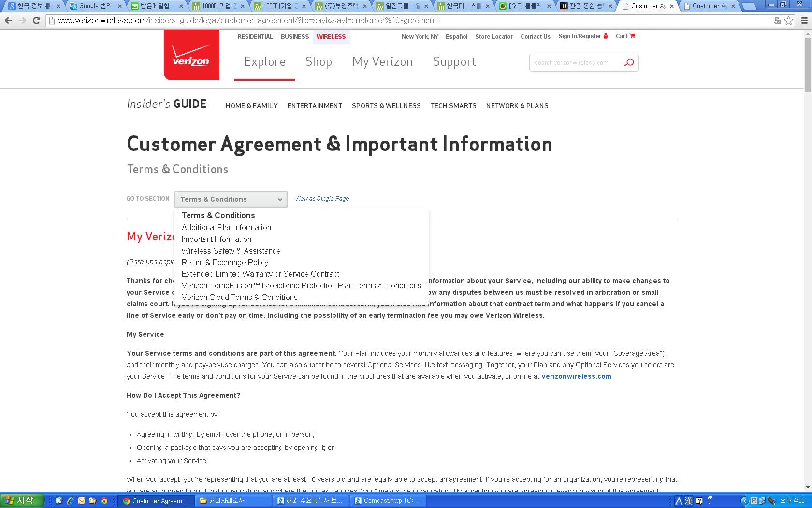Open the new tab button

click(749, 6)
